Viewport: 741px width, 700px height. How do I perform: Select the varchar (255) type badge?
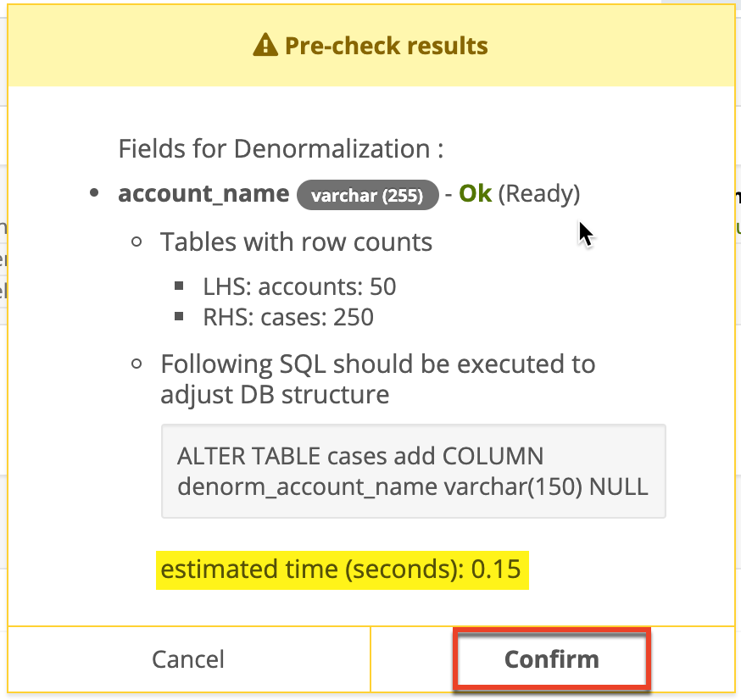(x=367, y=195)
